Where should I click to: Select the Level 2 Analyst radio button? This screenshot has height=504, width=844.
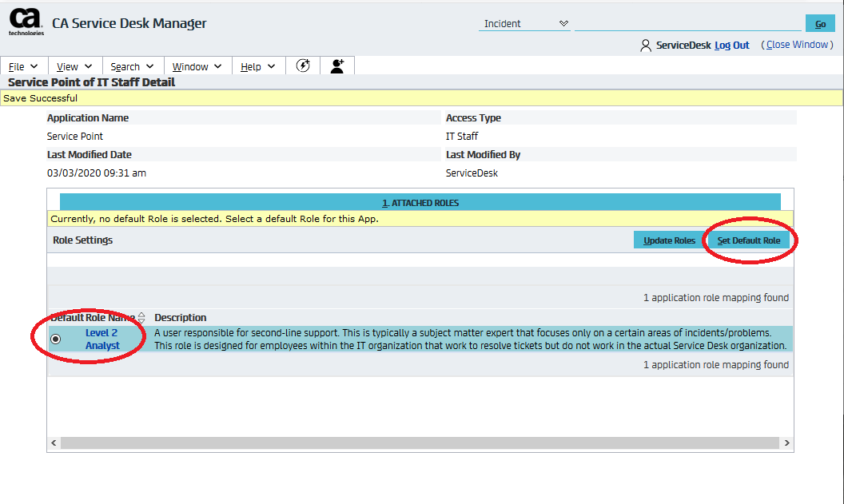(55, 339)
